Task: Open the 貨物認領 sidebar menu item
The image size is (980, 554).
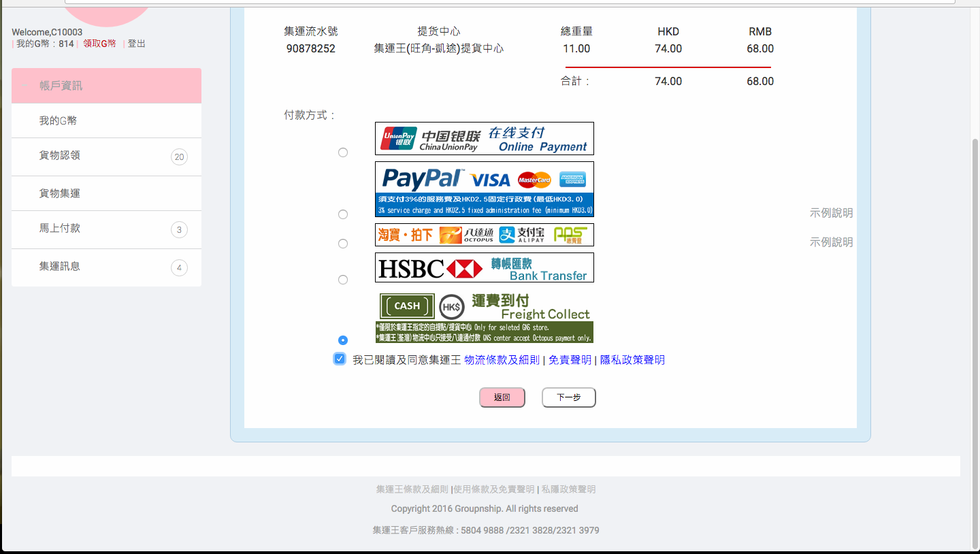Action: (106, 157)
